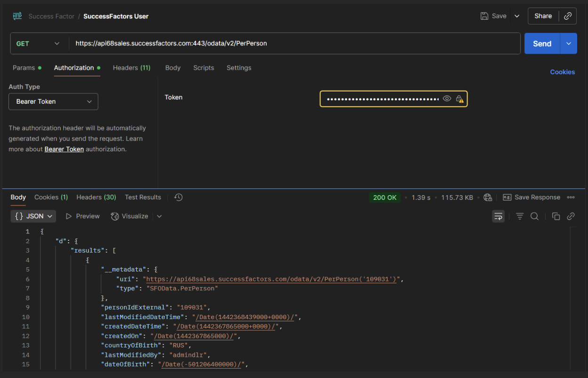Open the Save options dropdown arrow
The height and width of the screenshot is (378, 588).
pos(517,16)
